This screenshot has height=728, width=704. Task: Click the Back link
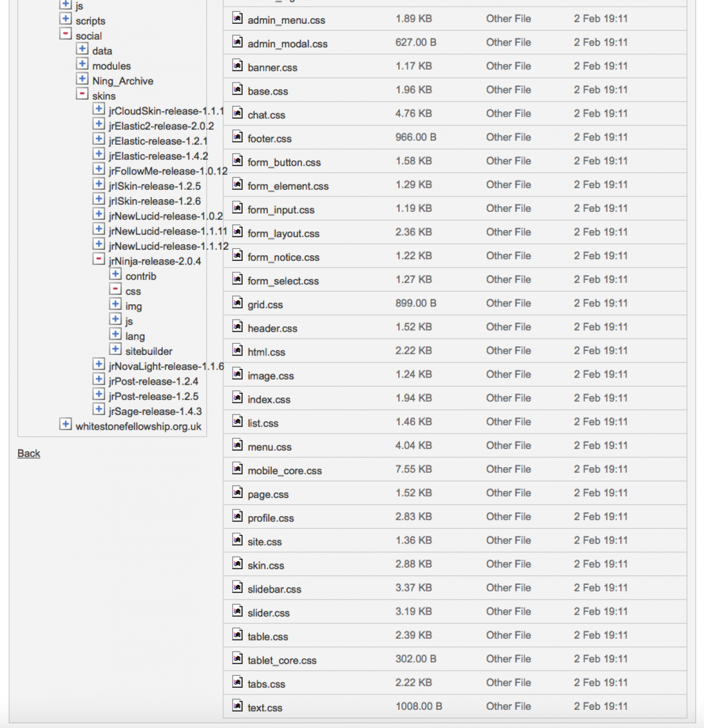pos(29,453)
